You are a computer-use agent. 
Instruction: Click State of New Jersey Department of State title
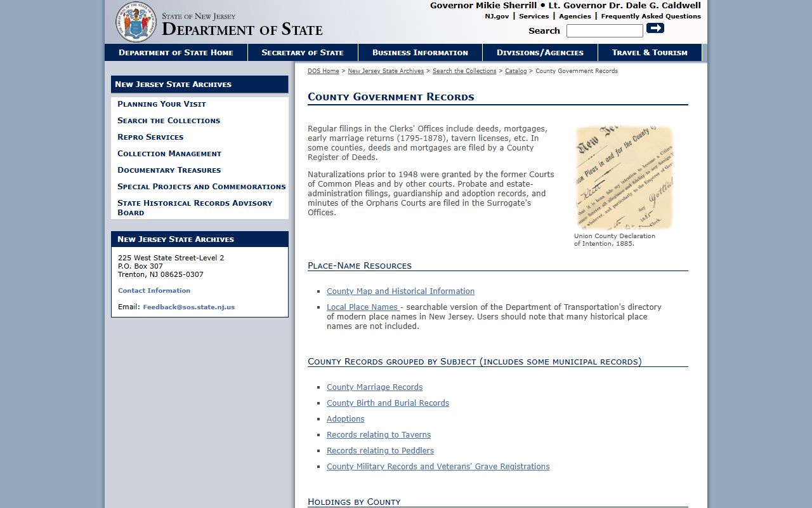242,25
